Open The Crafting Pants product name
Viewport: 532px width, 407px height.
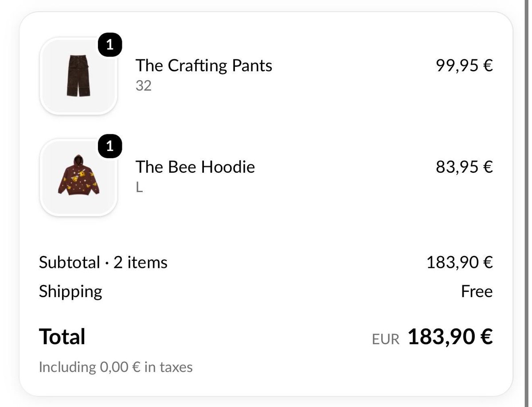204,66
